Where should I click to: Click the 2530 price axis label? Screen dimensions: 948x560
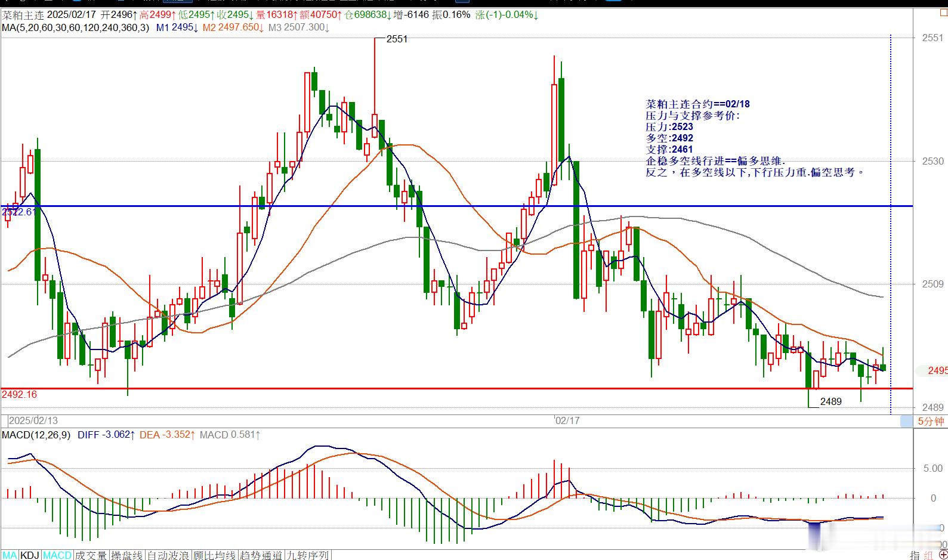(932, 161)
